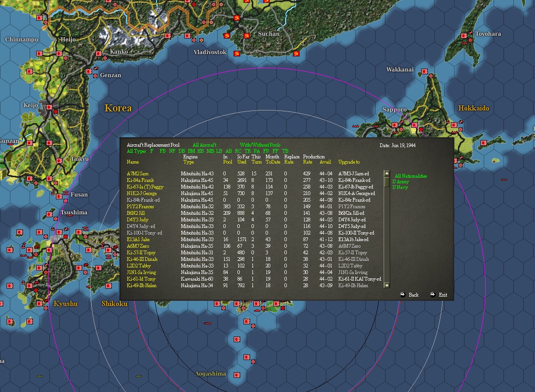Sort by In Pool column header
Viewport: 535px width, 392px height.
coord(227,159)
